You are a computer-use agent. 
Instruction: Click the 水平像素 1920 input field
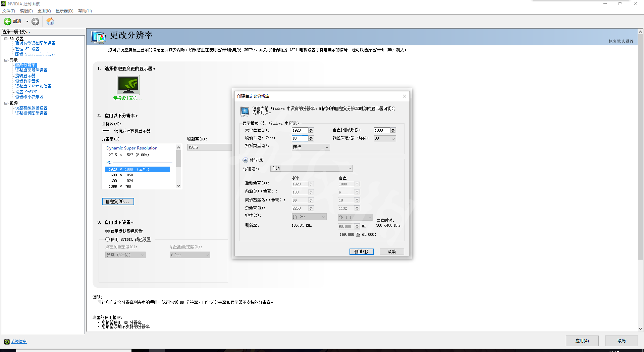300,130
